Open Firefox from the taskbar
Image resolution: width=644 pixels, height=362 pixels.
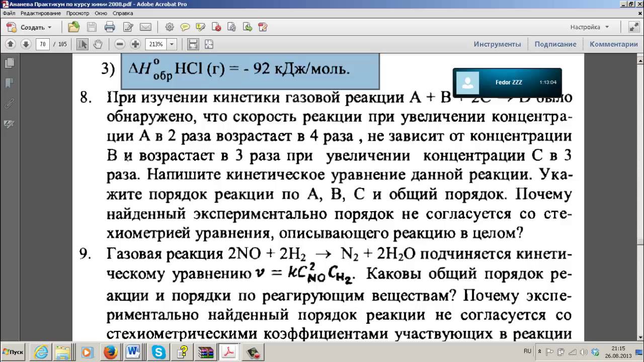pyautogui.click(x=110, y=352)
